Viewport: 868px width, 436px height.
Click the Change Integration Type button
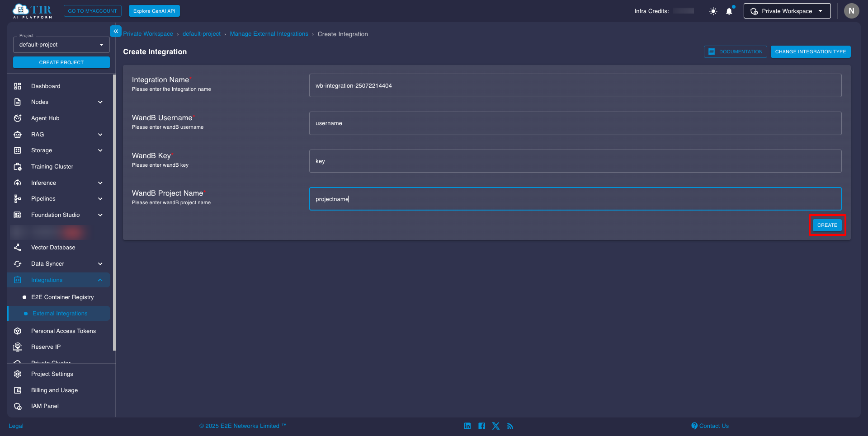tap(810, 52)
